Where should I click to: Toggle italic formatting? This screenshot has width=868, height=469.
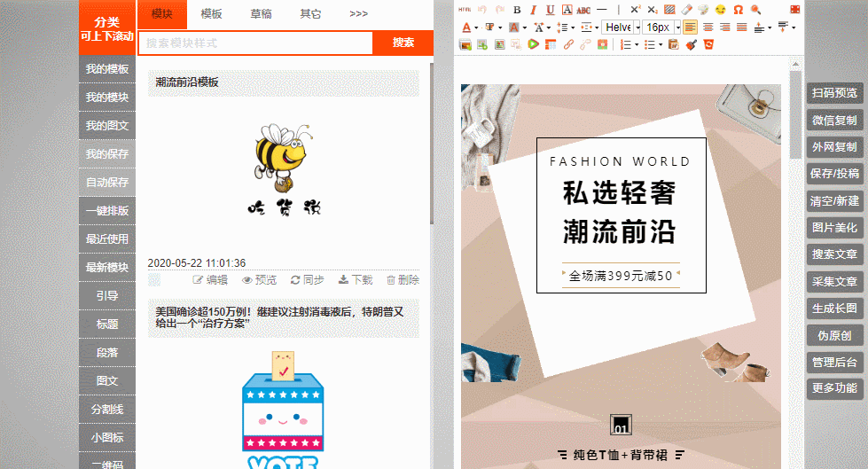point(533,10)
